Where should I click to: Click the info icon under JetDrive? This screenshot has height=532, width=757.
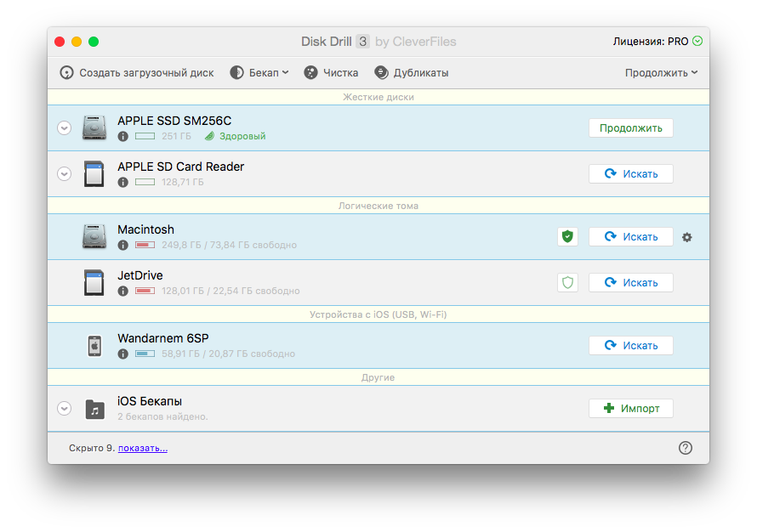click(122, 291)
